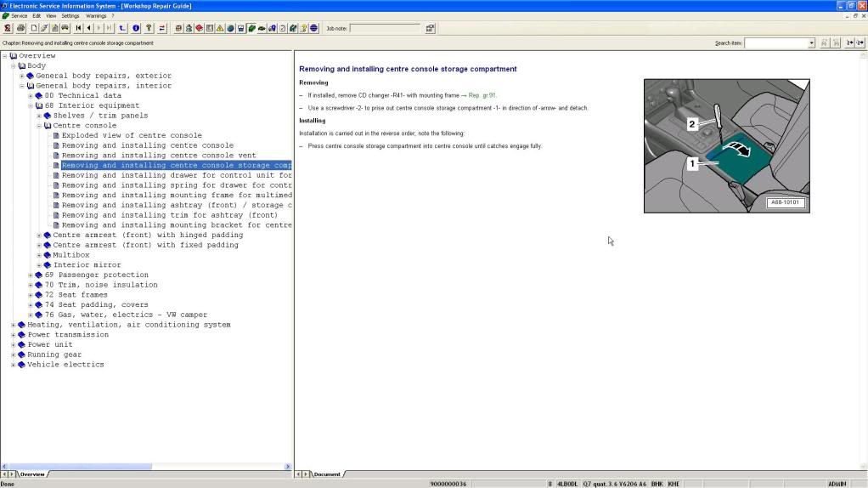Viewport: 868px width, 488px height.
Task: Click the centre console illustration image
Action: pos(726,145)
